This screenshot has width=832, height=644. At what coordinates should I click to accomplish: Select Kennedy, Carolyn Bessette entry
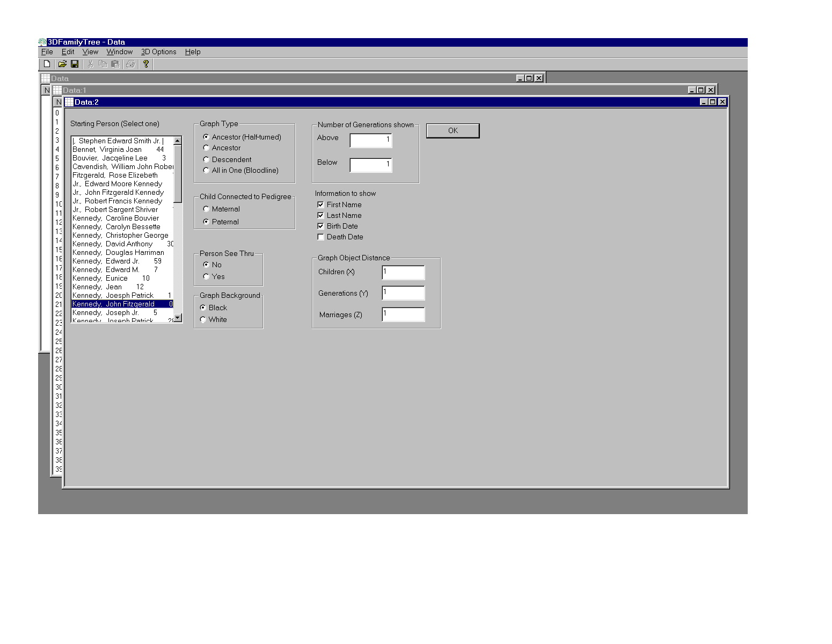(122, 226)
